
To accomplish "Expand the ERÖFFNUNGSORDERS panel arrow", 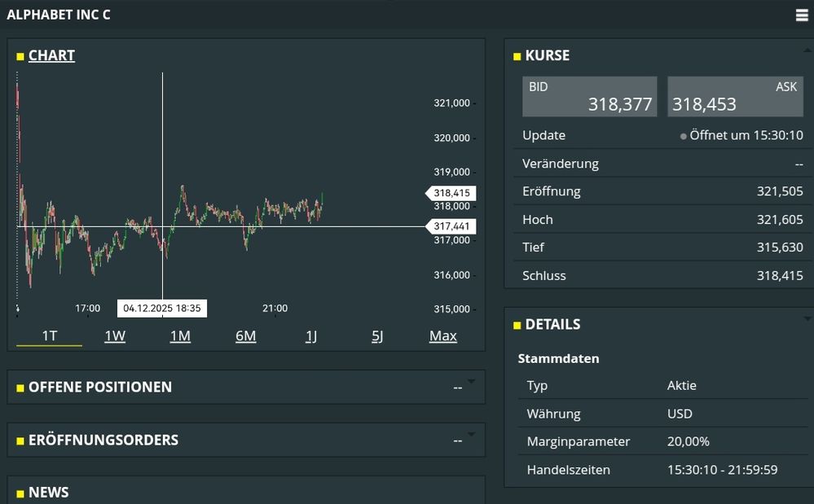I will 472,435.
